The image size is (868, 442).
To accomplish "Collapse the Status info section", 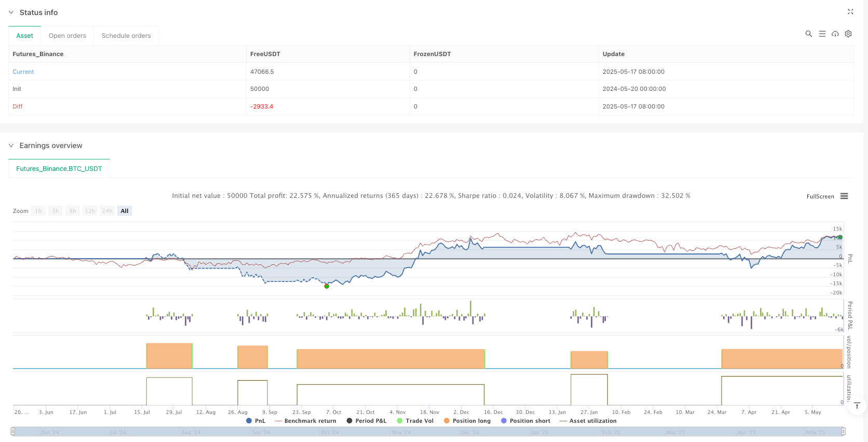I will coord(11,12).
